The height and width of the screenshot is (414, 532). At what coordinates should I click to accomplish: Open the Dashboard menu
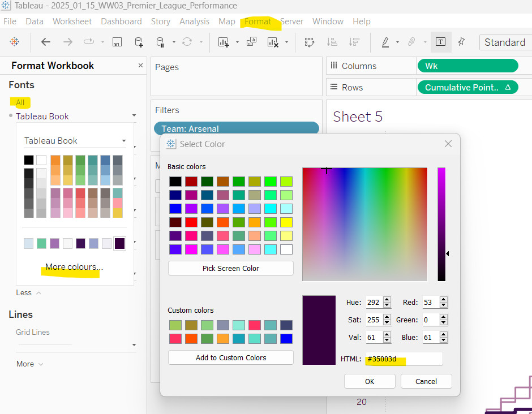click(x=122, y=21)
